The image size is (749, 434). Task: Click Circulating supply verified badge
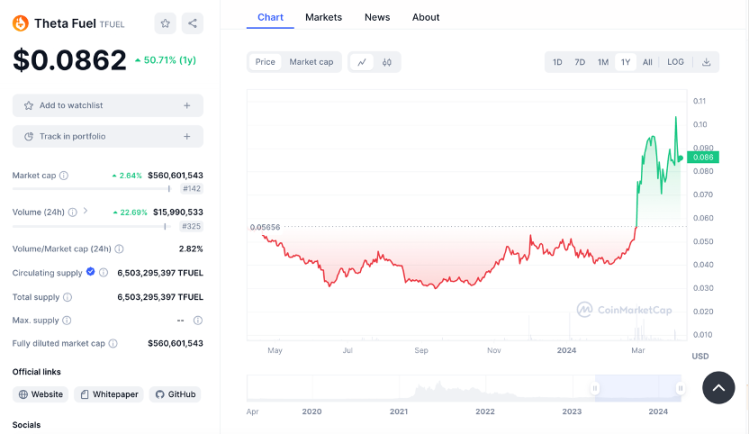coord(90,272)
